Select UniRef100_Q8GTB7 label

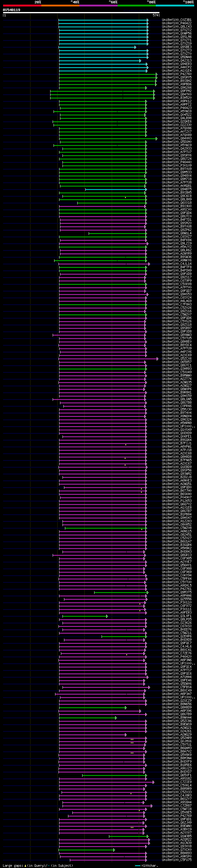(177, 511)
